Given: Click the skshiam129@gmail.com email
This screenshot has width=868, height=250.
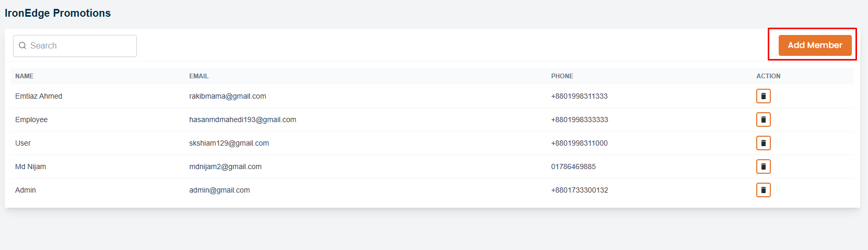Looking at the screenshot, I should coord(229,143).
